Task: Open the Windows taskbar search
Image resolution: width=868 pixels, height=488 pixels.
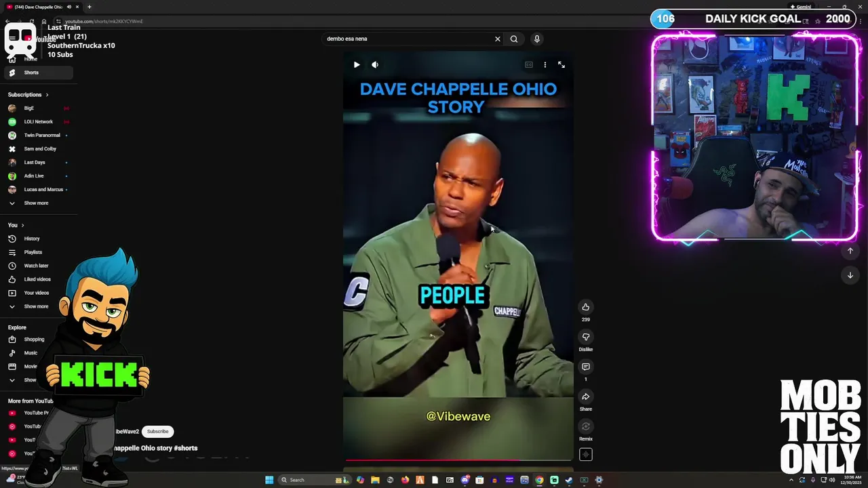Action: pos(315,480)
